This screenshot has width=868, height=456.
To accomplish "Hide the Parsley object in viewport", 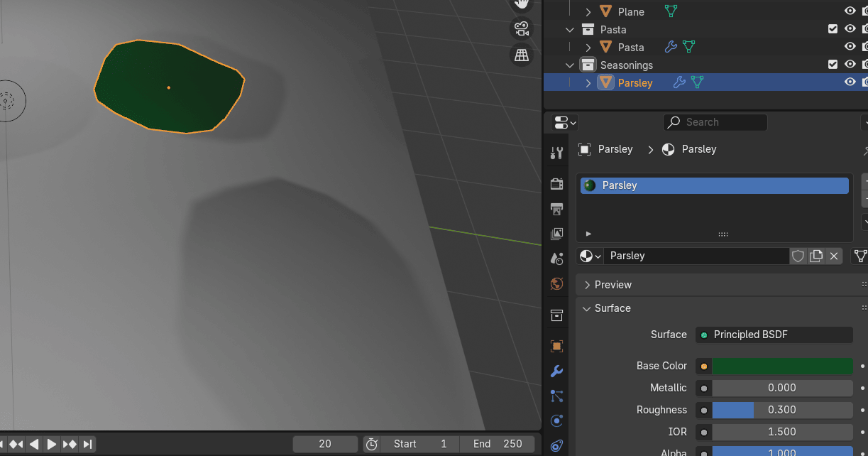I will point(850,82).
